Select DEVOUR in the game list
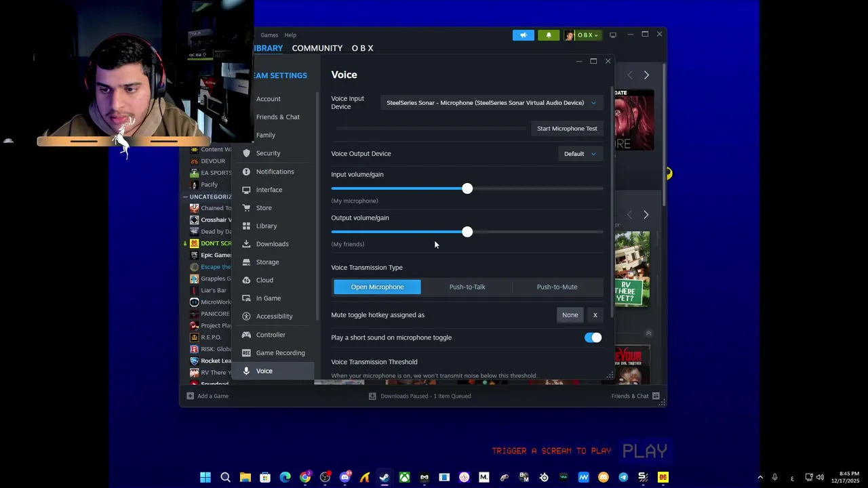 coord(212,161)
